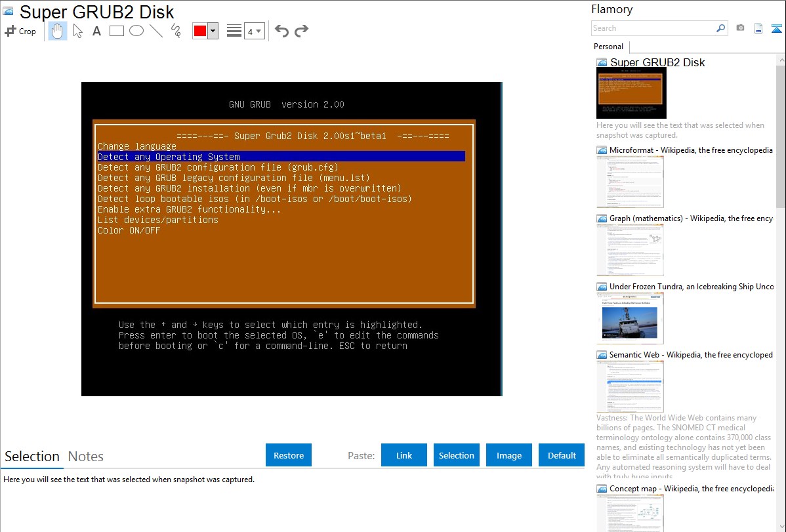Viewport: 786px width, 532px height.
Task: Click the snapshot list vertical scrollbar
Action: (x=781, y=135)
